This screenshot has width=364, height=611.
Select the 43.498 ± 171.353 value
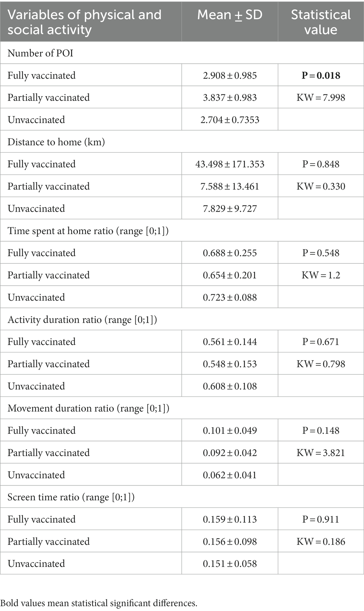(230, 164)
